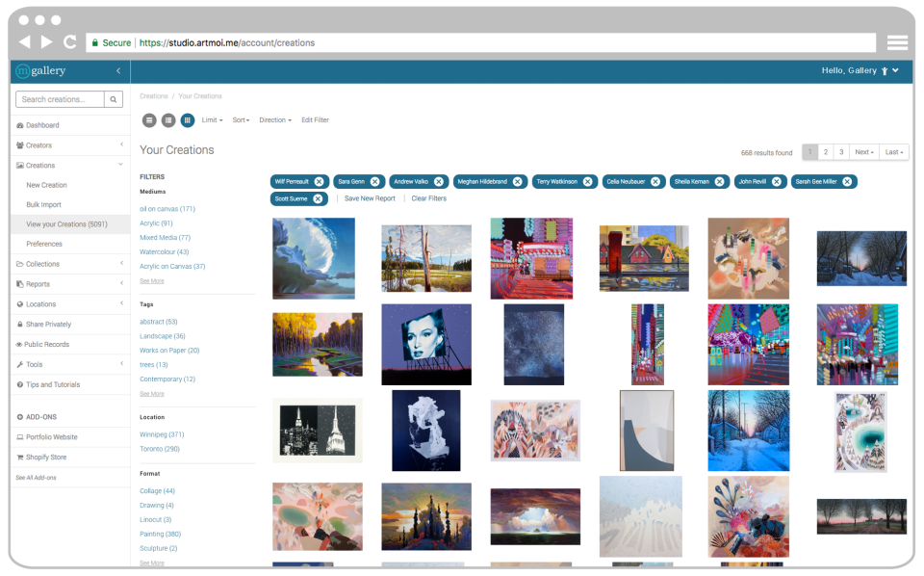Open the Limit dropdown
Image resolution: width=924 pixels, height=576 pixels.
pos(211,119)
